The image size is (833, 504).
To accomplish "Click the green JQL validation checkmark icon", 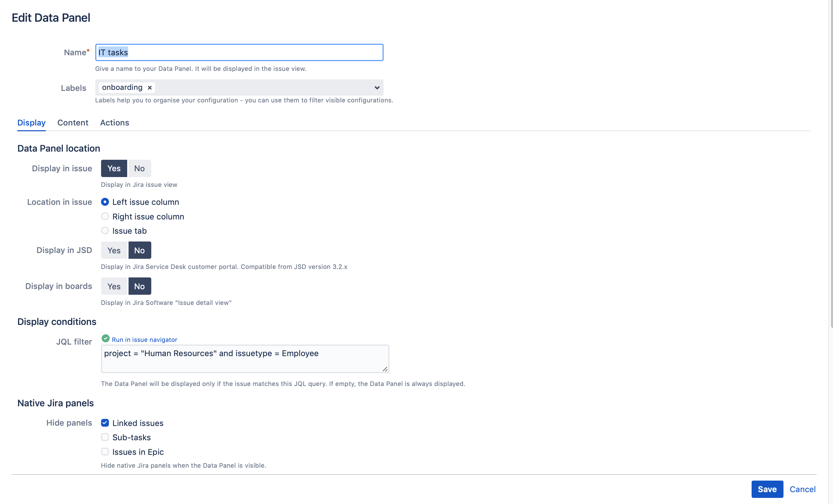I will pyautogui.click(x=105, y=338).
